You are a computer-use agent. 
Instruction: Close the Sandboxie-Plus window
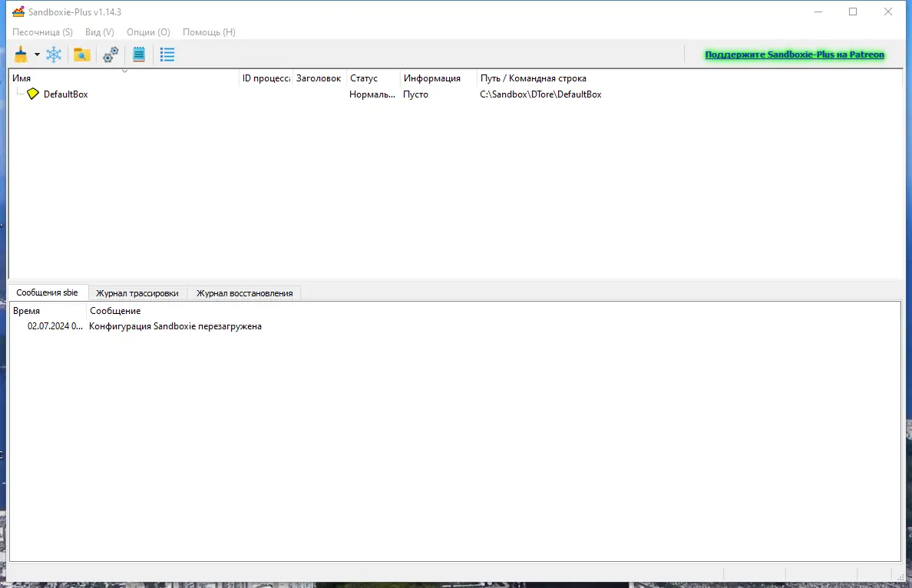(888, 12)
